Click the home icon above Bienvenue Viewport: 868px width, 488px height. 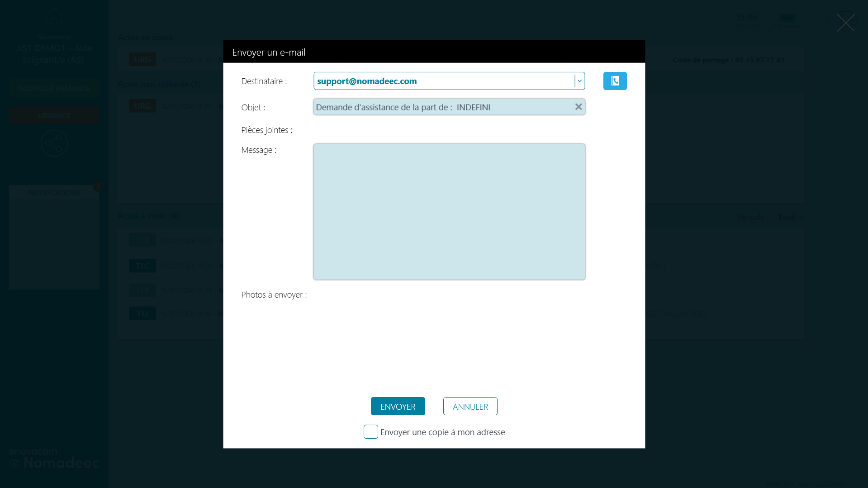point(54,17)
